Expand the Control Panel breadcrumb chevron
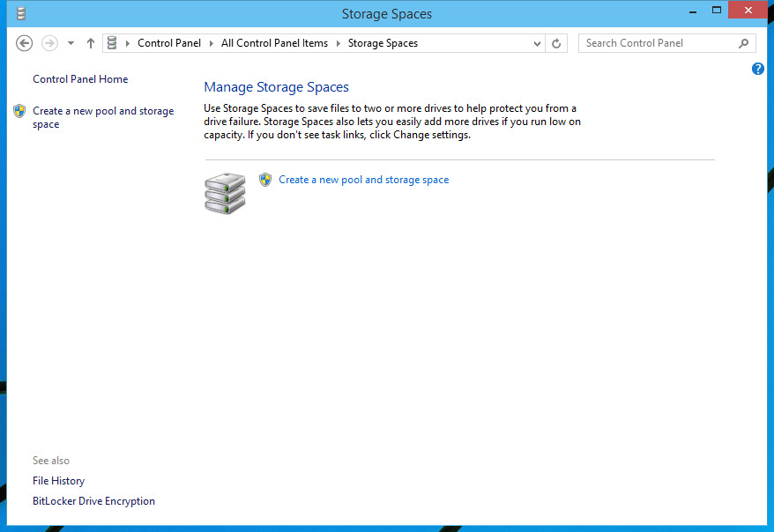The width and height of the screenshot is (774, 532). [x=209, y=42]
